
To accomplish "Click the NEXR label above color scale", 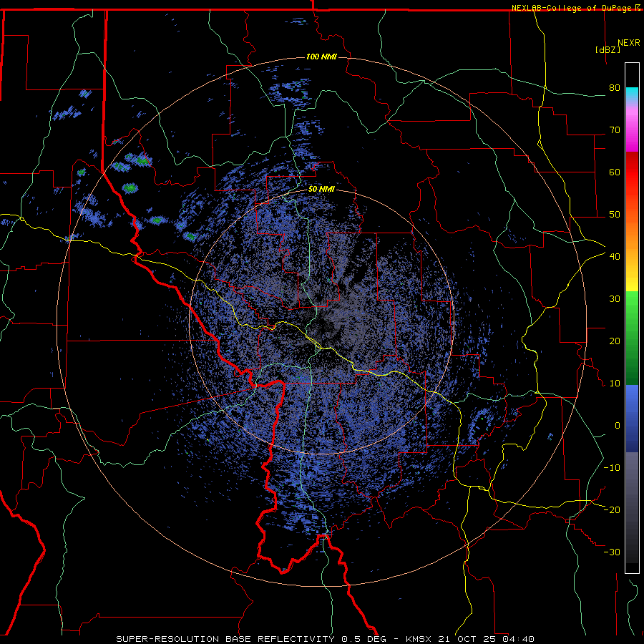I will 628,43.
